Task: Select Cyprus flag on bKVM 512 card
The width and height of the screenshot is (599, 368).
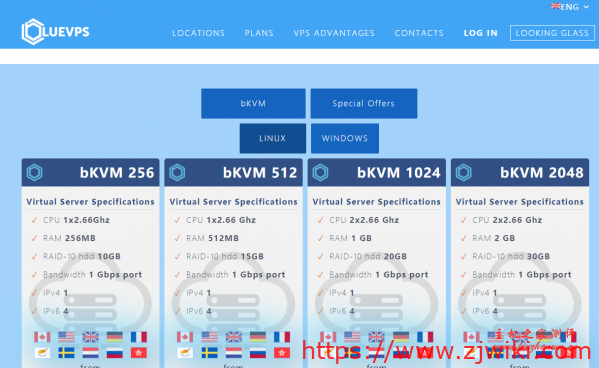Action: pyautogui.click(x=185, y=353)
